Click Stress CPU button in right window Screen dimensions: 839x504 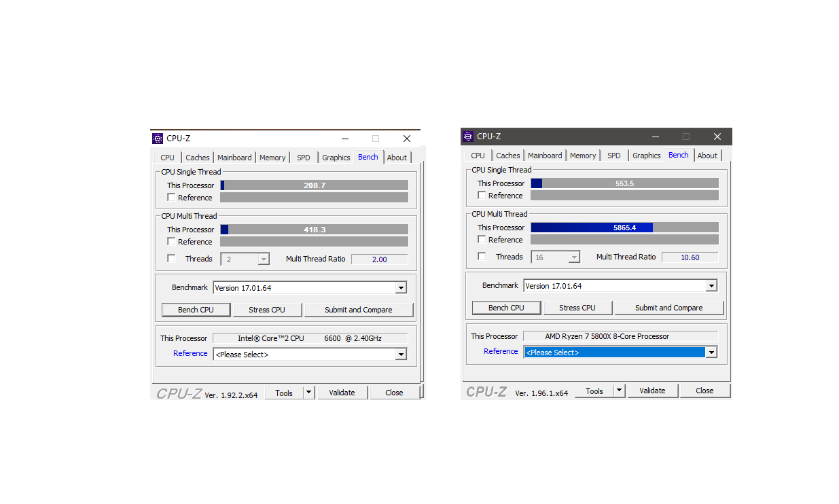pyautogui.click(x=577, y=308)
